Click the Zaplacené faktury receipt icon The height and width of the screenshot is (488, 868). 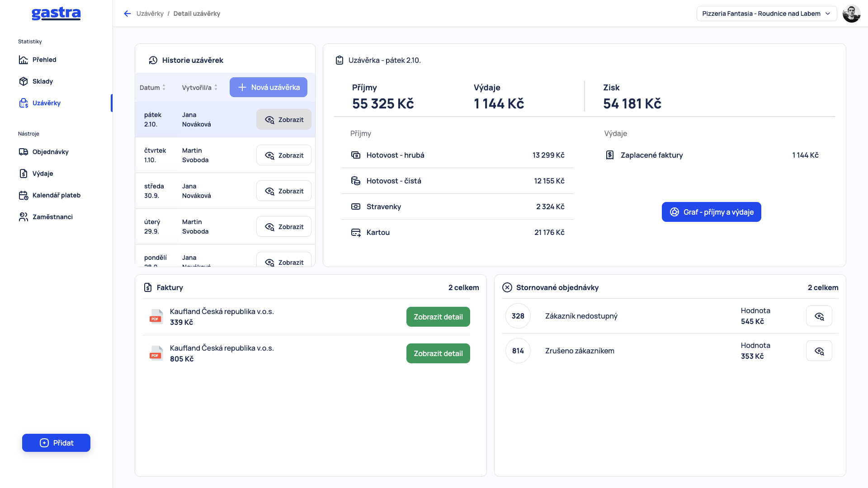[x=610, y=155]
